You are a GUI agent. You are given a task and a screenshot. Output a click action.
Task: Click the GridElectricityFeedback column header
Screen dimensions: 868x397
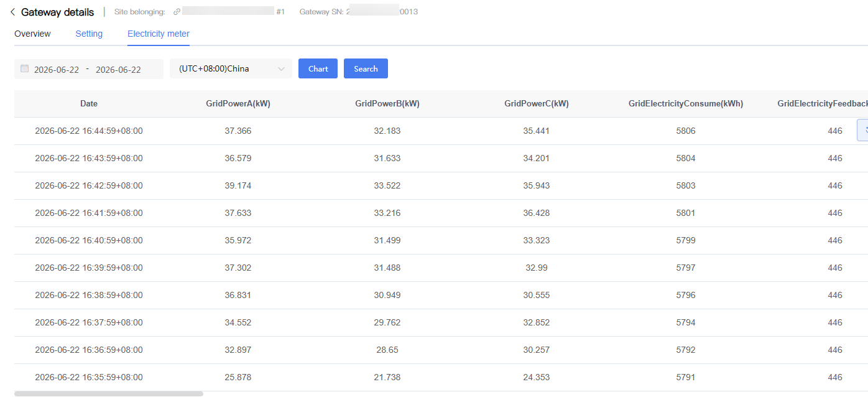823,104
